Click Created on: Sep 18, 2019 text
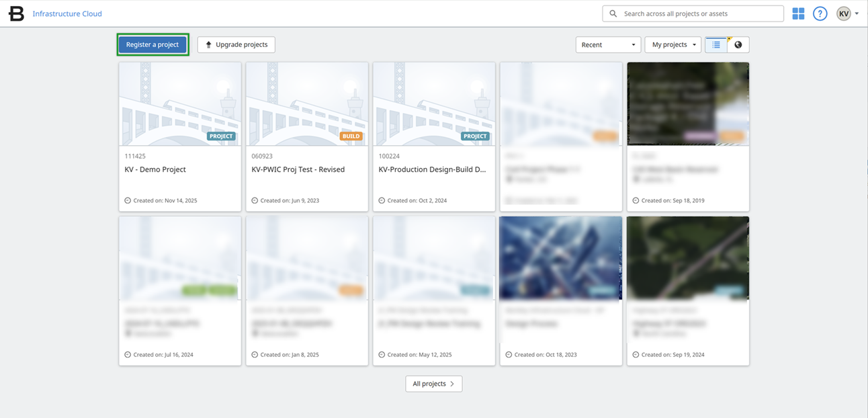The height and width of the screenshot is (418, 868). tap(672, 200)
